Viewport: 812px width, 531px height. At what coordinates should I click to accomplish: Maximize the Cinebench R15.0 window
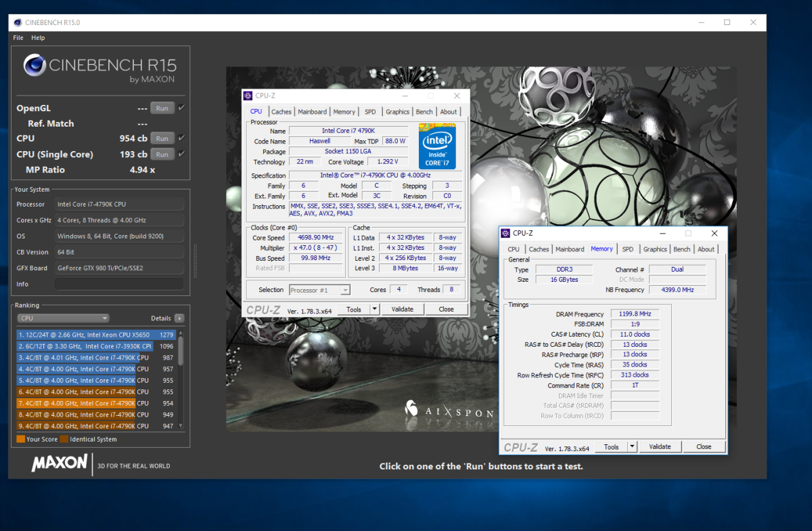(727, 22)
